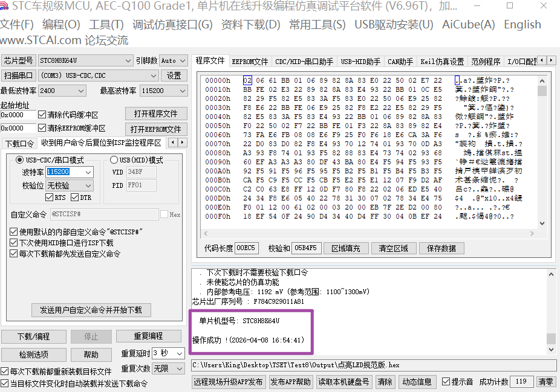Click the 设置 button beside port
The image size is (560, 392).
coord(174,76)
